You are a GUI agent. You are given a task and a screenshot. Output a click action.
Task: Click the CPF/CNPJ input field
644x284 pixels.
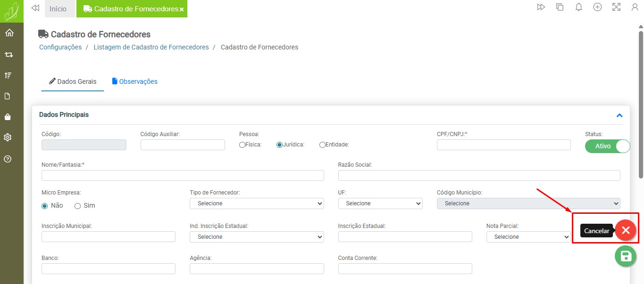tap(503, 145)
